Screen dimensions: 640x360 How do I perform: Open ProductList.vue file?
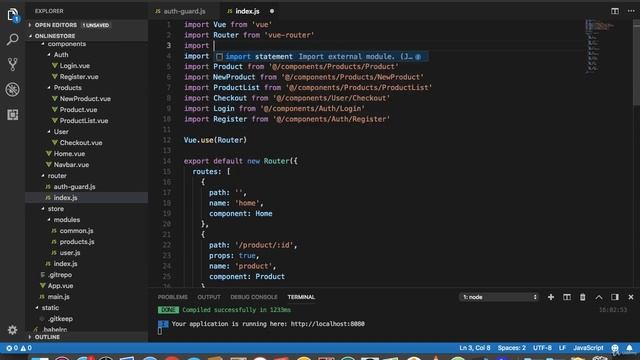pos(84,121)
